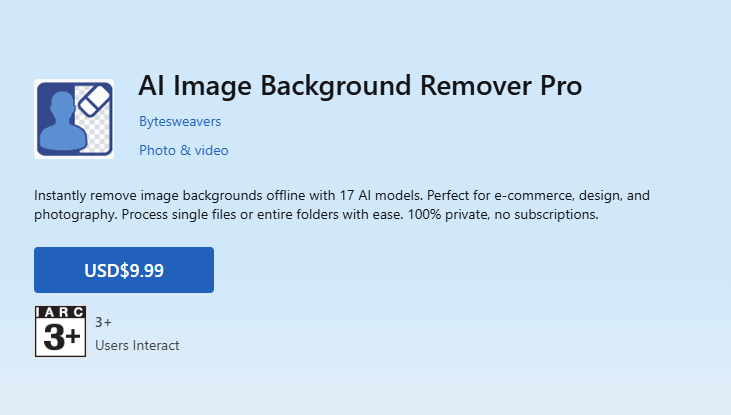This screenshot has width=731, height=415.
Task: Click the 'Users Interact' rating text
Action: point(137,346)
